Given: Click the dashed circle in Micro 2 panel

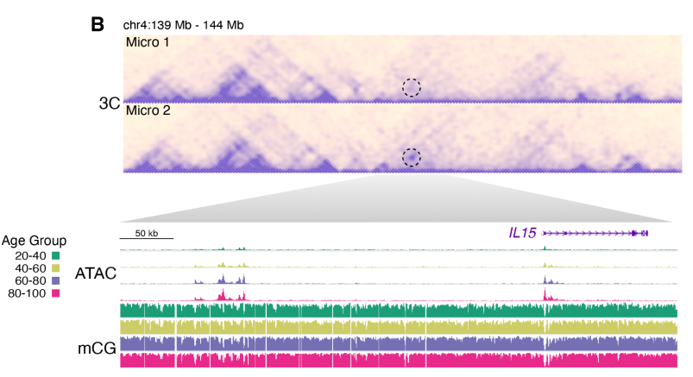Looking at the screenshot, I should (411, 157).
